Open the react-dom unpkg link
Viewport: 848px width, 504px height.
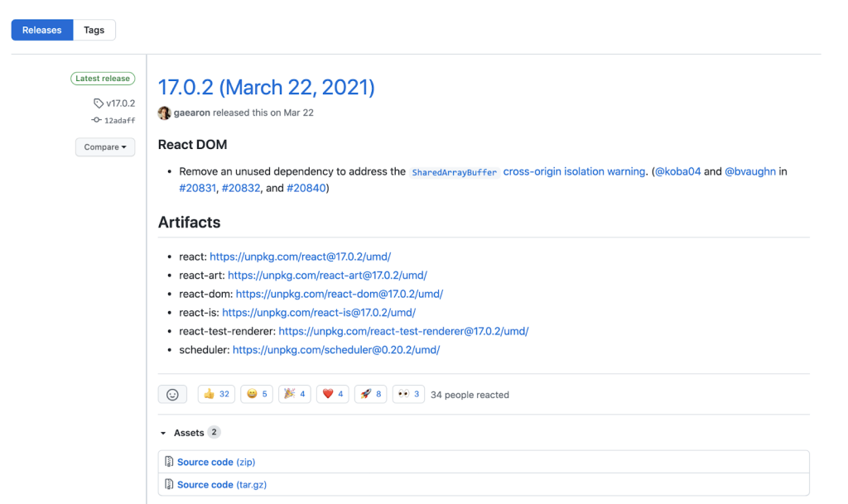[339, 294]
